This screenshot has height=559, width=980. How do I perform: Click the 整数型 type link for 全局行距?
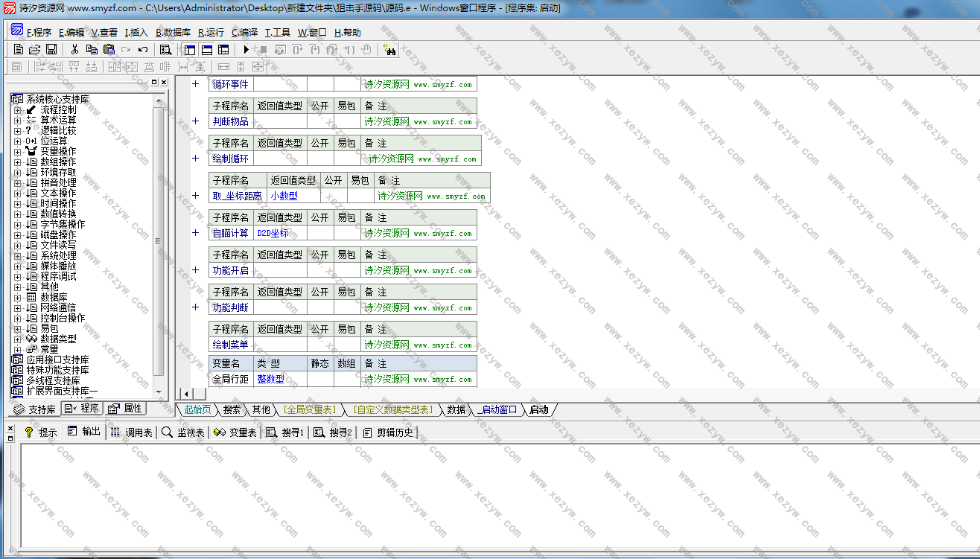coord(270,379)
